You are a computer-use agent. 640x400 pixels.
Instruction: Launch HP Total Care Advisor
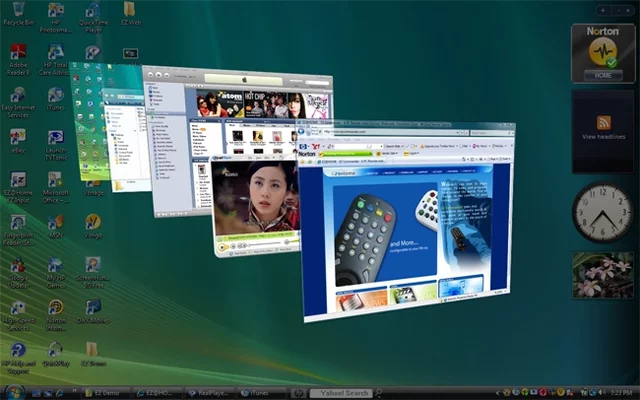point(56,60)
